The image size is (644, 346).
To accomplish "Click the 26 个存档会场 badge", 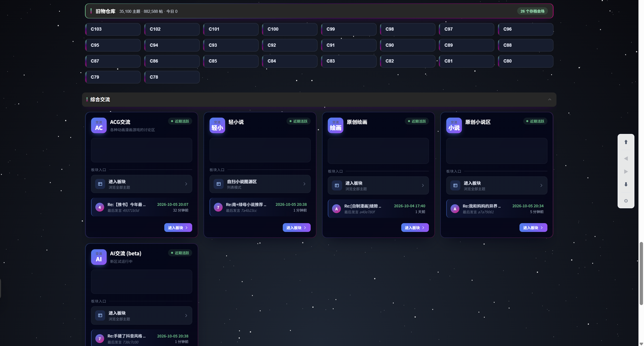I will pos(532,11).
